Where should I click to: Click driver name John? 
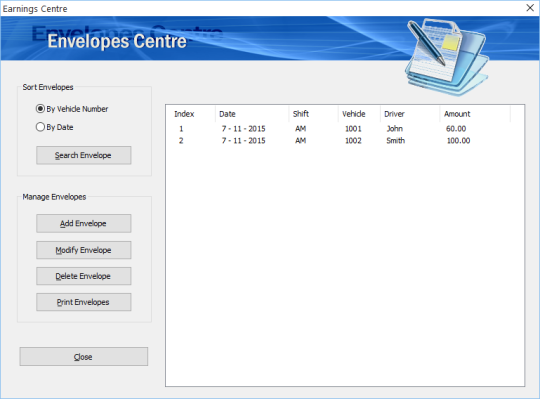(395, 129)
